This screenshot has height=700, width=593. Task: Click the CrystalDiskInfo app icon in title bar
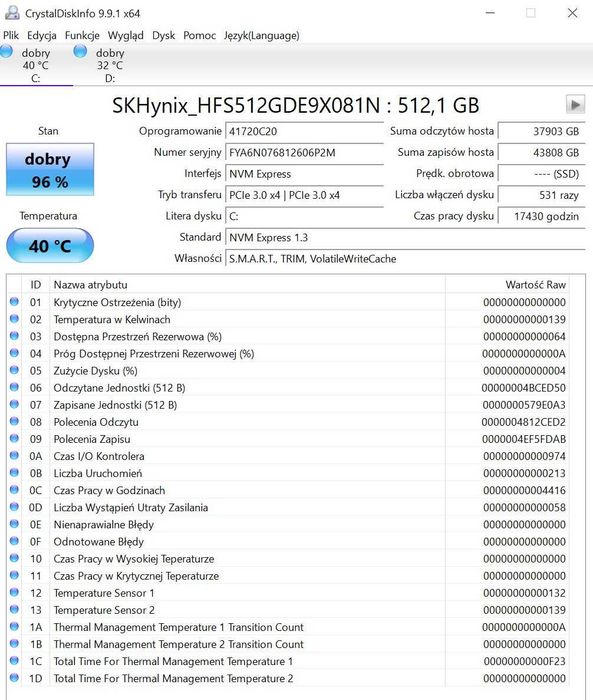pyautogui.click(x=12, y=13)
